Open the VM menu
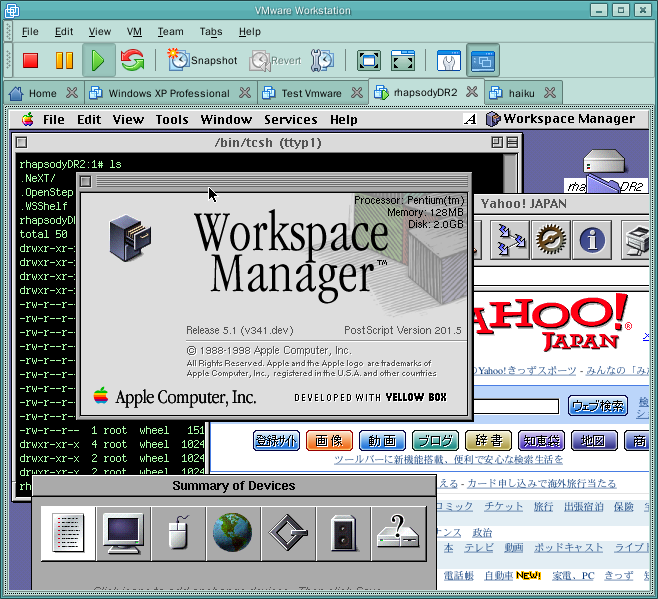 point(134,32)
